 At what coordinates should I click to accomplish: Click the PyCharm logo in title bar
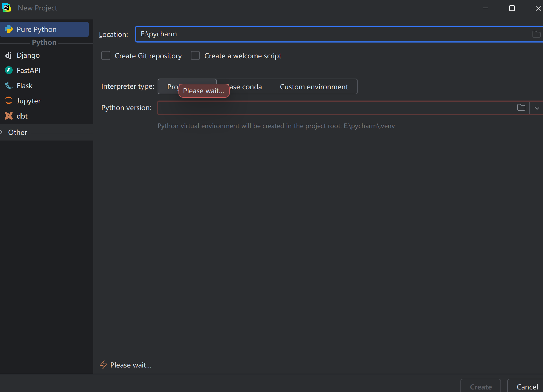tap(6, 8)
